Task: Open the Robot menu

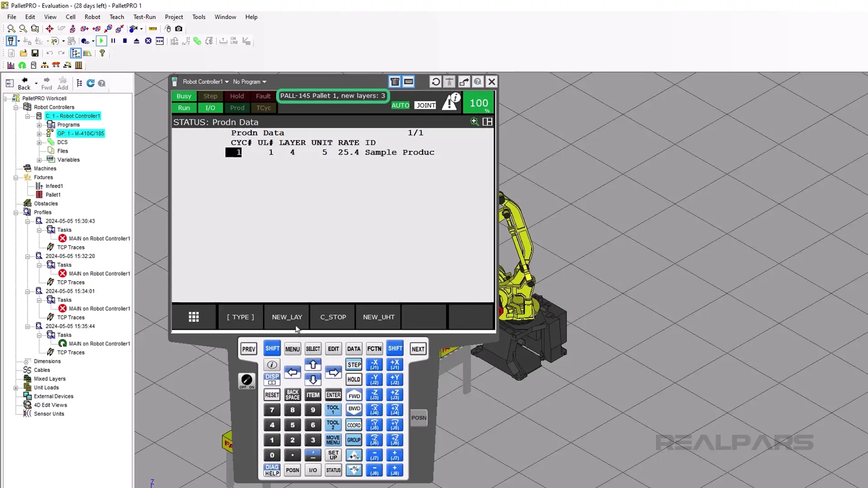Action: click(x=92, y=17)
